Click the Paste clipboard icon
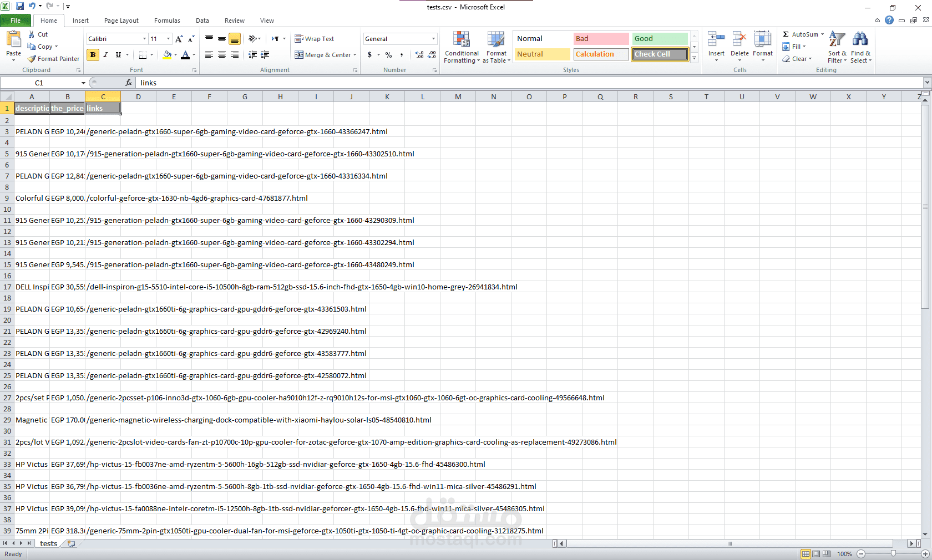Viewport: 932px width, 560px height. [x=13, y=40]
